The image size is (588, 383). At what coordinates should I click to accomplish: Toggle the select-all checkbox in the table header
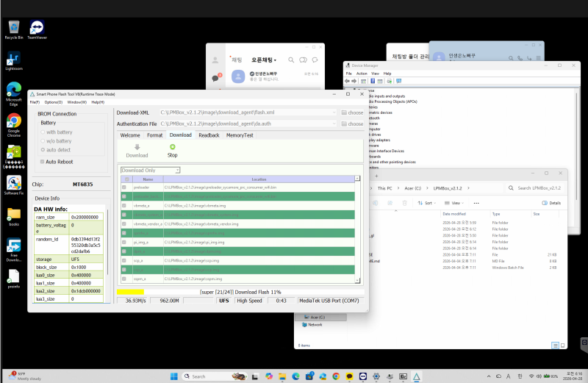coord(126,179)
